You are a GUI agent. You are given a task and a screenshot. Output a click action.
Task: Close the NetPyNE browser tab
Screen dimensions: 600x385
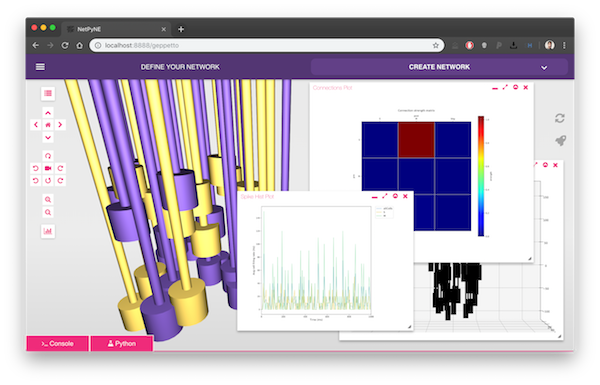click(164, 29)
